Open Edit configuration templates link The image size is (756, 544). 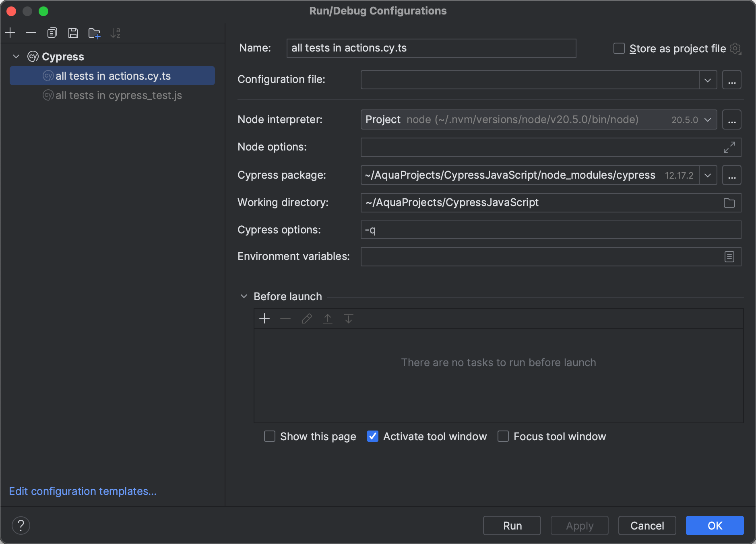tap(82, 491)
